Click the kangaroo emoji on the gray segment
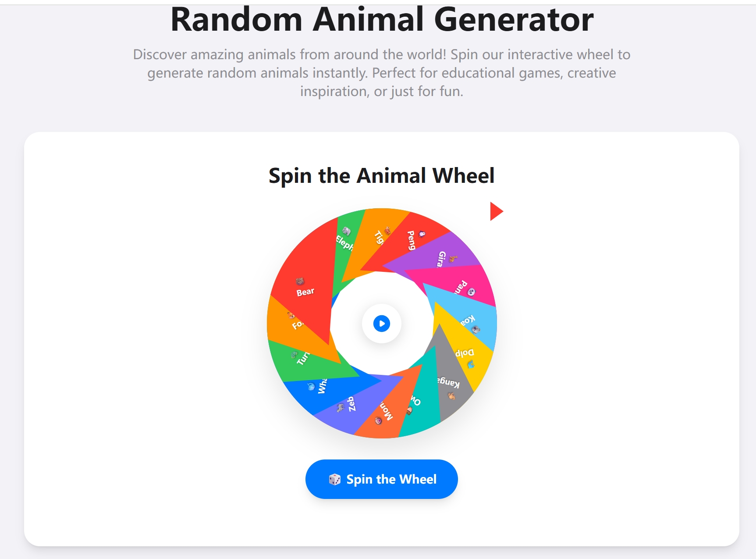 (x=451, y=395)
